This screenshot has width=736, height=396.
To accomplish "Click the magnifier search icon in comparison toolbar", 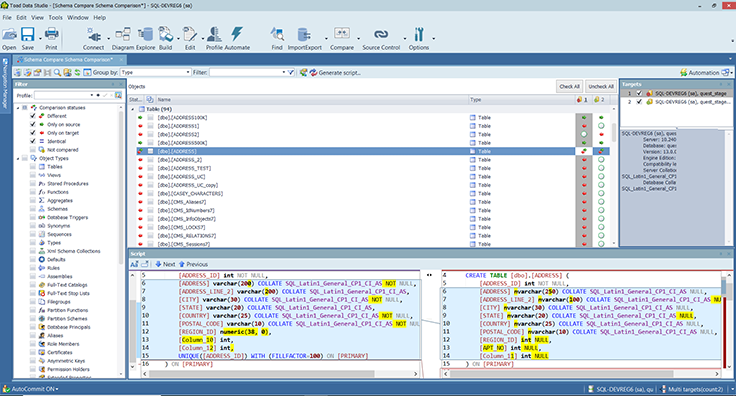I will [57, 72].
